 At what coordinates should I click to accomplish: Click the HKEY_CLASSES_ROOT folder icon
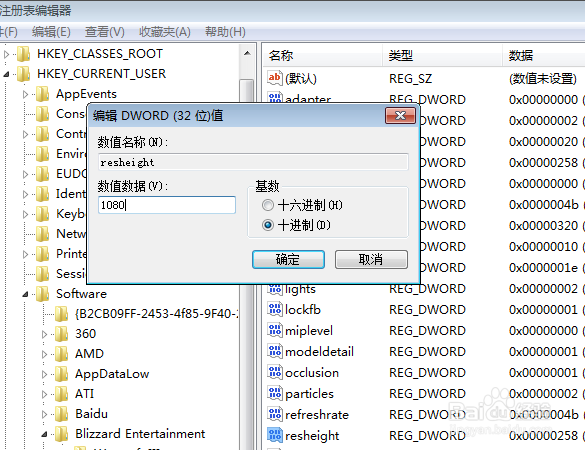click(24, 54)
